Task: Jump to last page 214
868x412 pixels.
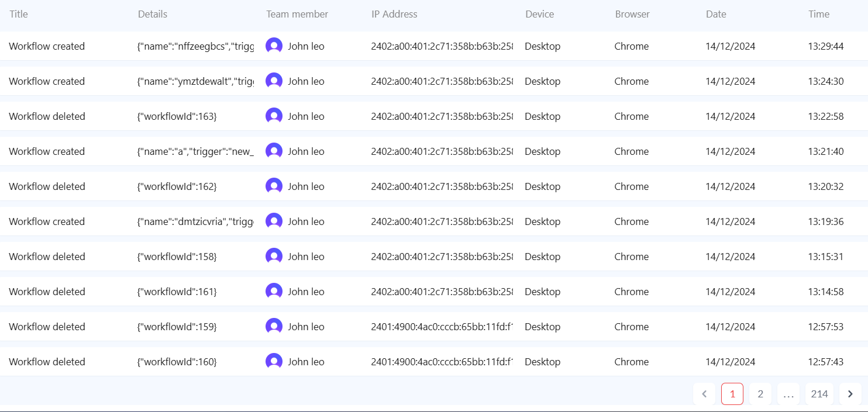Action: pyautogui.click(x=819, y=394)
